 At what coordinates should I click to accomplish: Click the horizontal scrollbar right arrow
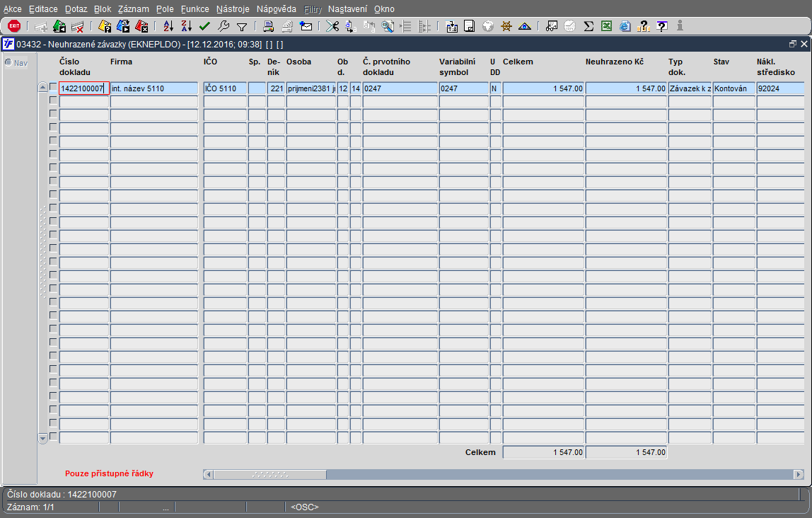tap(798, 475)
